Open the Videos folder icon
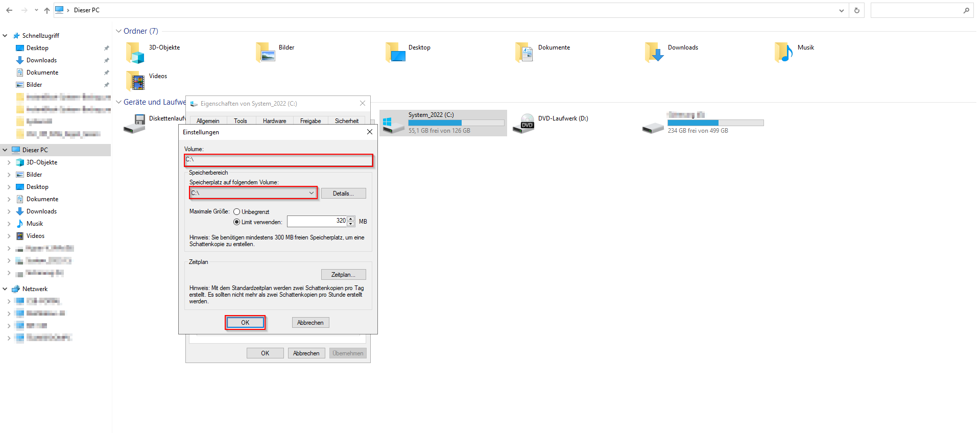980x433 pixels. click(x=135, y=81)
